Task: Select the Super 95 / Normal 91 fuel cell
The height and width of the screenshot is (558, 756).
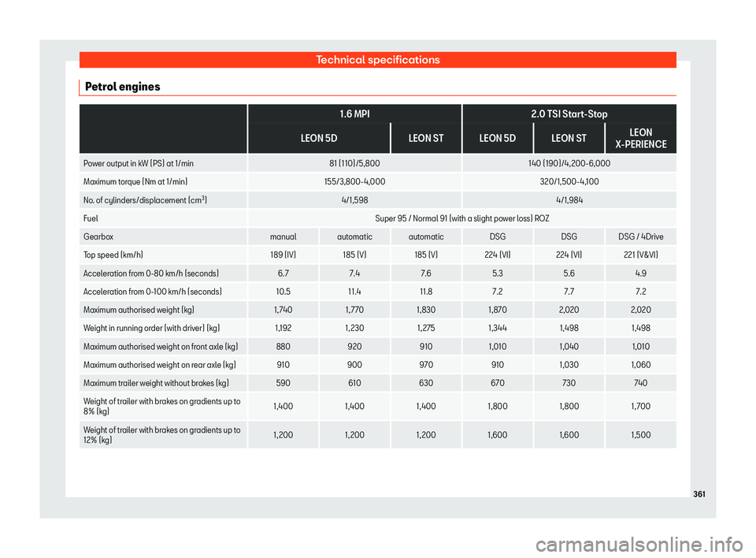Action: point(461,218)
